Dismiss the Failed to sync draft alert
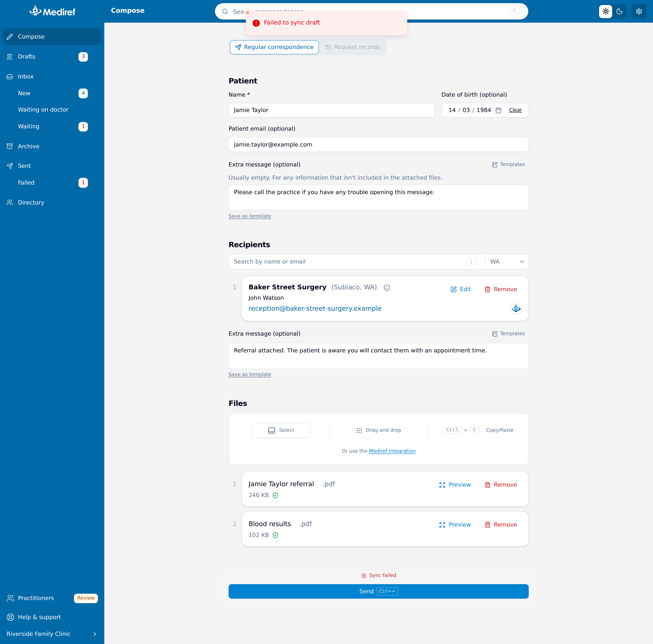This screenshot has height=644, width=653. (x=247, y=12)
